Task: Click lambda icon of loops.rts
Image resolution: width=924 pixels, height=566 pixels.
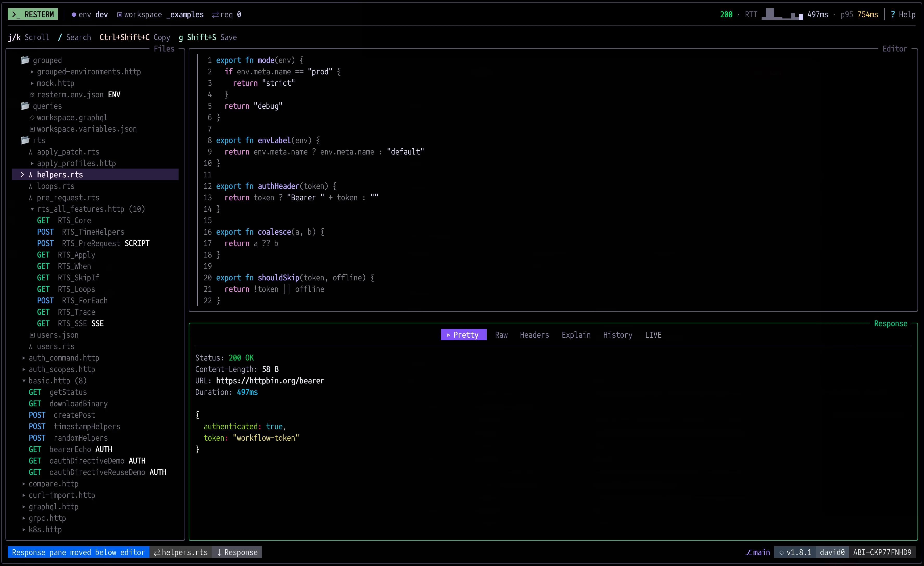Action: tap(31, 186)
